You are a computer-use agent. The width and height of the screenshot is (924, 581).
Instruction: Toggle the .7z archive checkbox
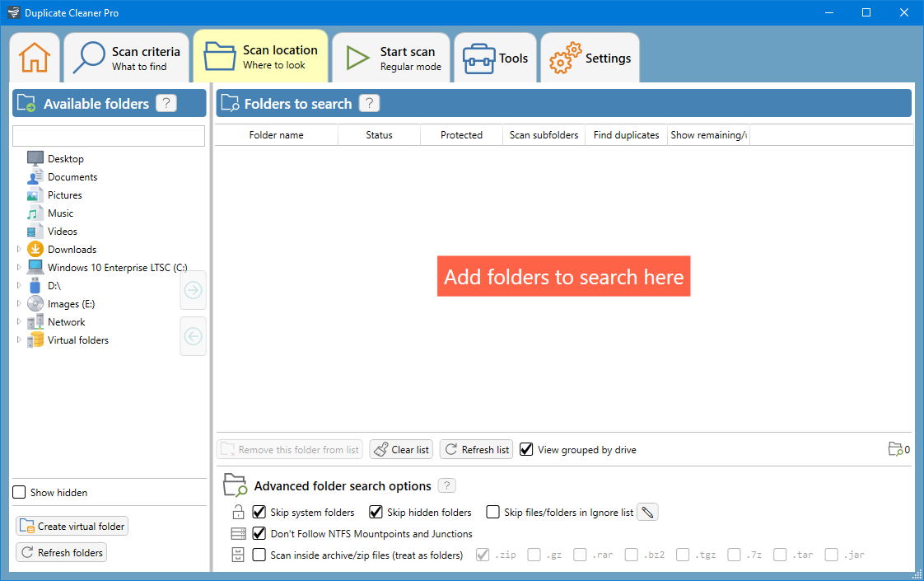tap(735, 555)
